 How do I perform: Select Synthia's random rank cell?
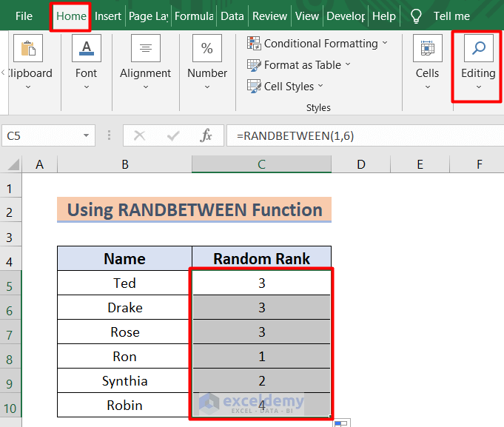point(262,380)
